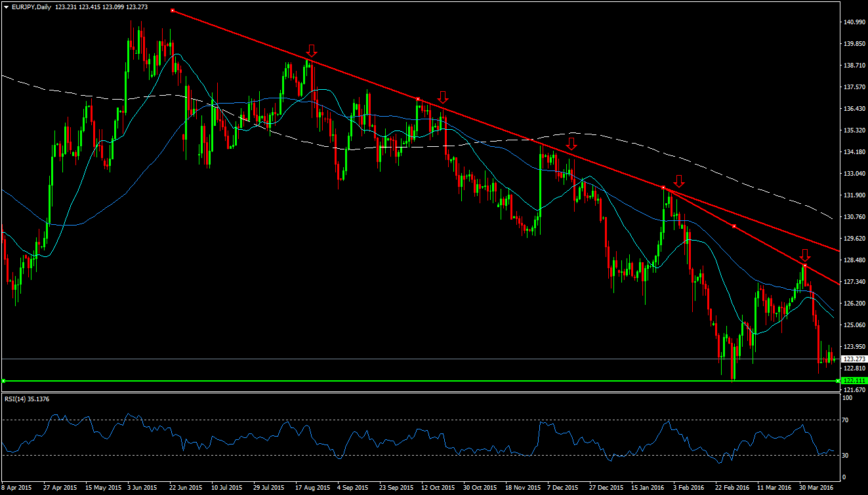Click the 129.620 price axis label
The image size is (868, 495).
[x=854, y=238]
